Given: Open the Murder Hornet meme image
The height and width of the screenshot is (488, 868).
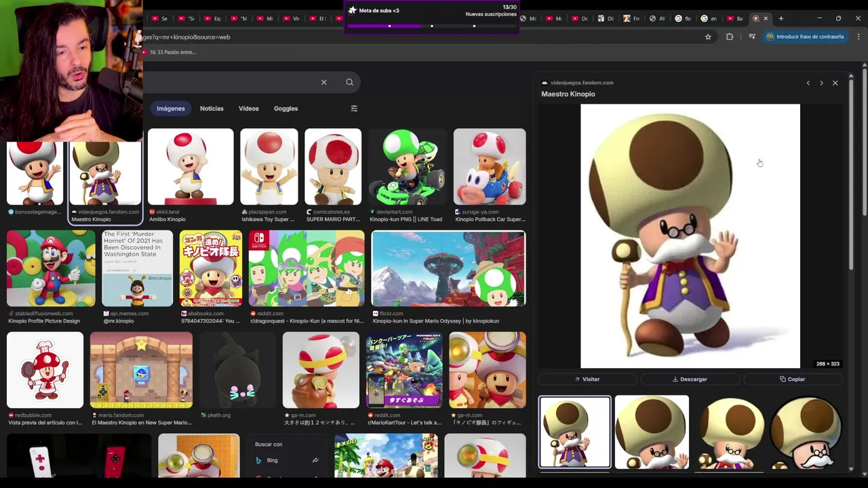Looking at the screenshot, I should (137, 268).
